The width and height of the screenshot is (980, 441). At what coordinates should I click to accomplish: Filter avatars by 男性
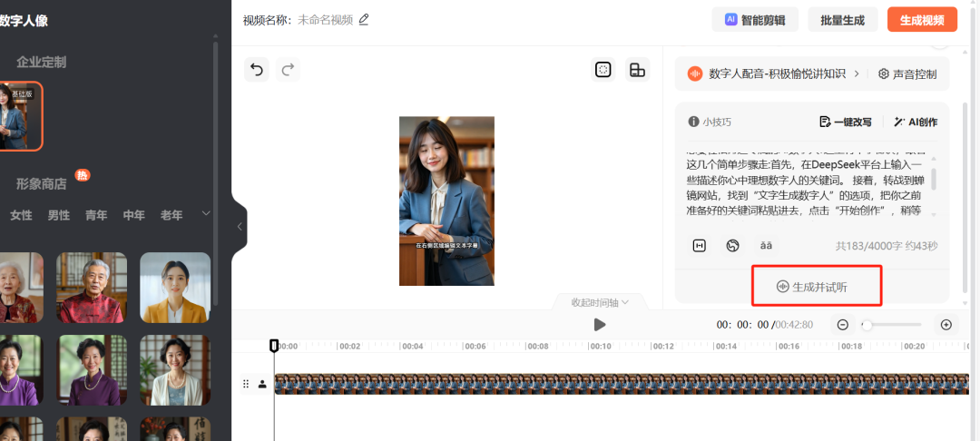tap(59, 215)
